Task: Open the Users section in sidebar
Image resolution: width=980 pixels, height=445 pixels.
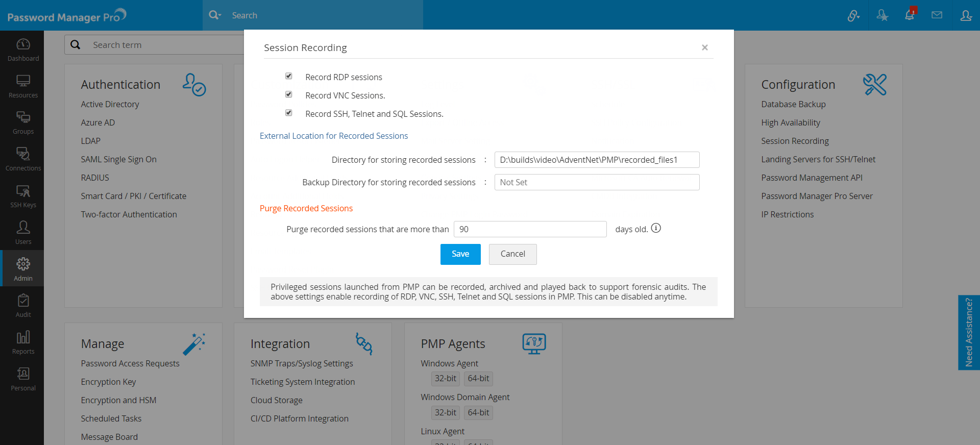Action: pyautogui.click(x=23, y=233)
